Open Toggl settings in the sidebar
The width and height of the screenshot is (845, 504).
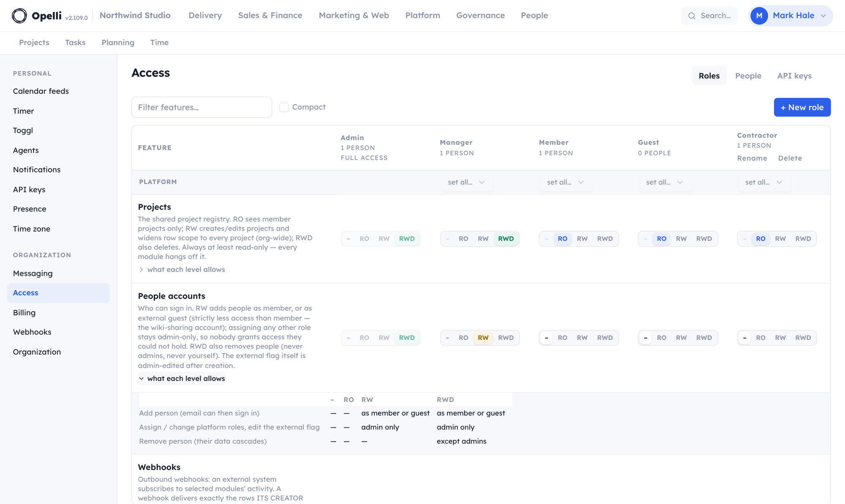(x=58, y=130)
